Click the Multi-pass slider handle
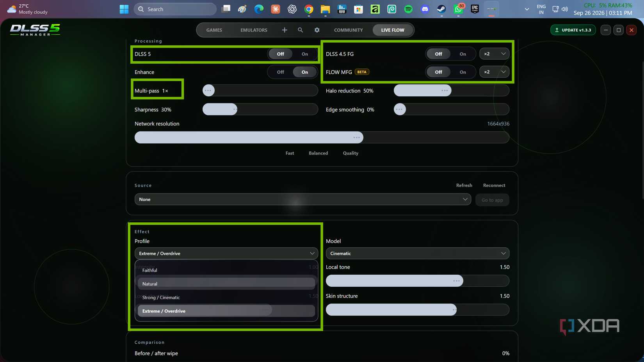The width and height of the screenshot is (644, 362). (x=208, y=90)
